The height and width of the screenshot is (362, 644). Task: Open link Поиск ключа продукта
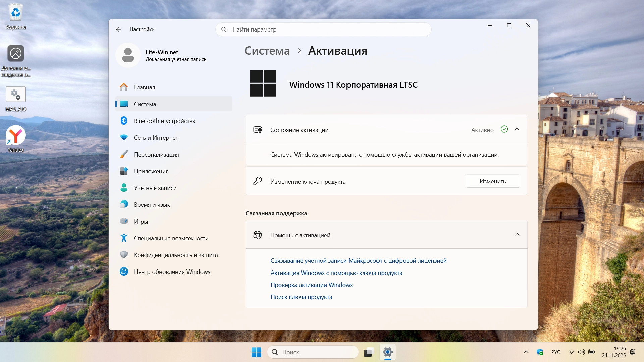tap(301, 297)
